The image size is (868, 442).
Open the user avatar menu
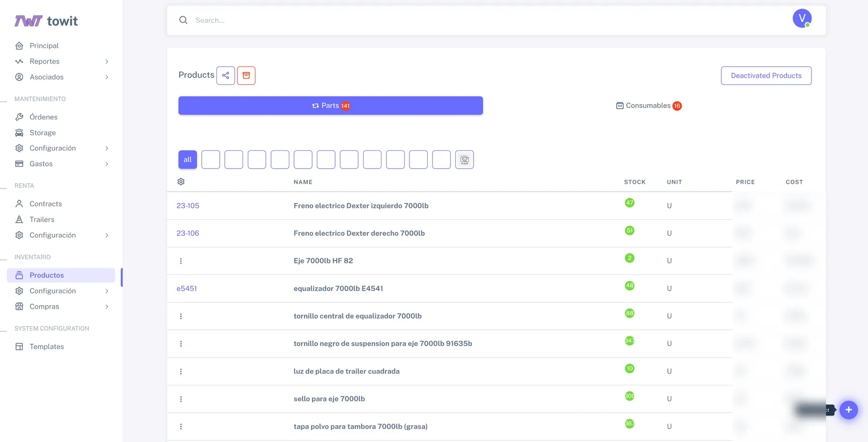(x=802, y=18)
